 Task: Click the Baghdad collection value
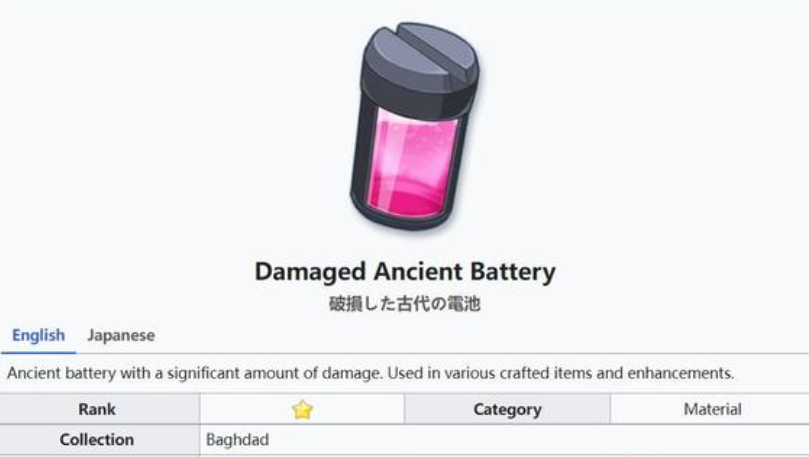click(x=237, y=440)
